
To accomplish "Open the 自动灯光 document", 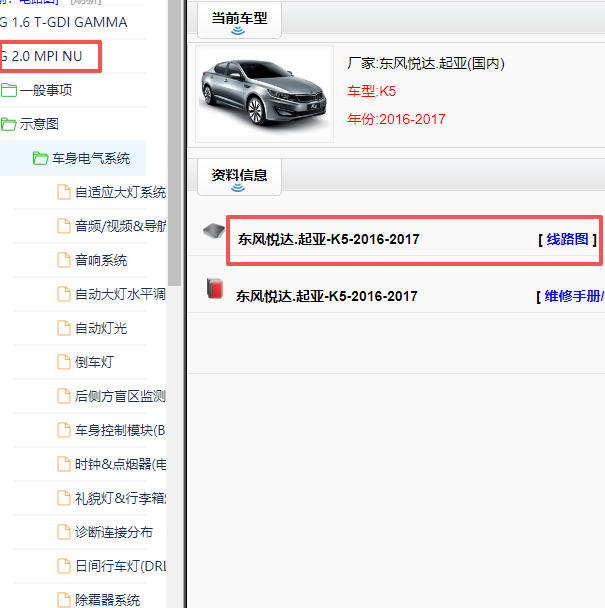I will pos(101,328).
